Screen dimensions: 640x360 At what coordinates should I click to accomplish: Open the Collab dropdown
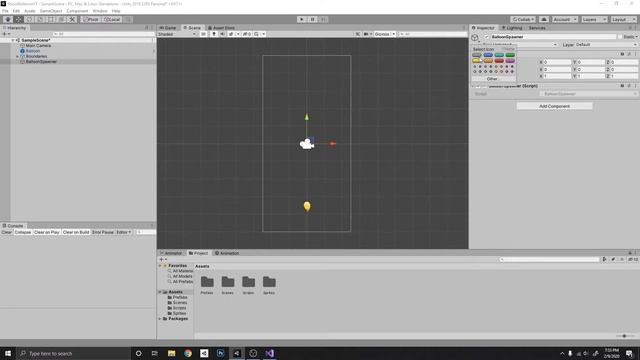coord(523,20)
